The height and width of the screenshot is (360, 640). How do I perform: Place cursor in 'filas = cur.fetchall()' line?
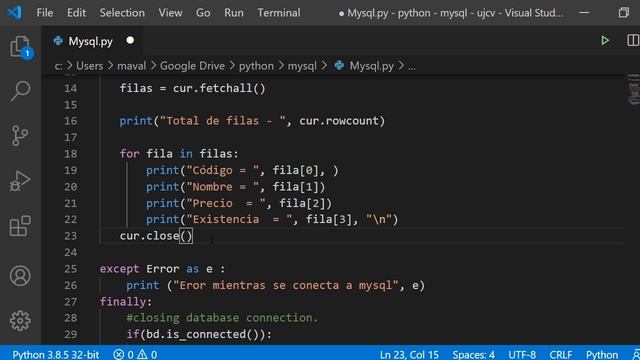tap(192, 88)
